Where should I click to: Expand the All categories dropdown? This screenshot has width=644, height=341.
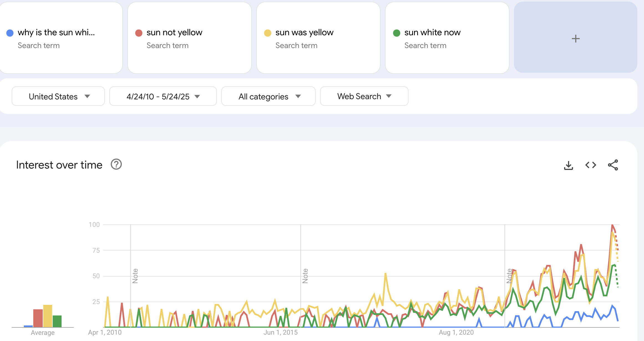coord(268,96)
